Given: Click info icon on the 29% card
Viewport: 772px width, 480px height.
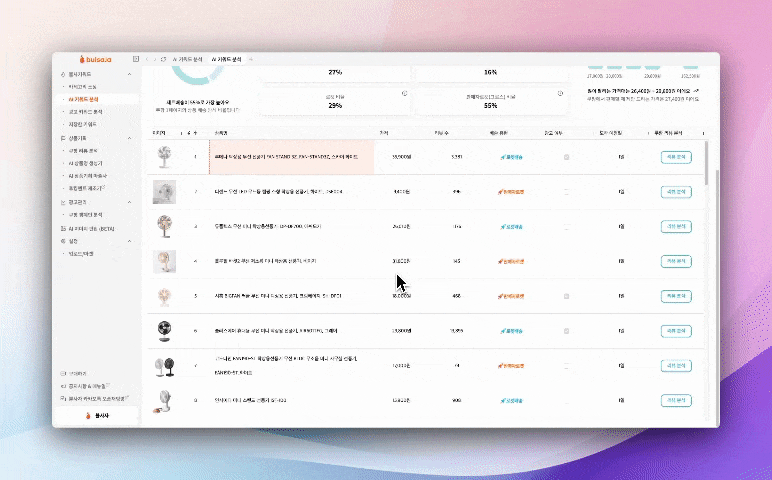Looking at the screenshot, I should tap(405, 94).
